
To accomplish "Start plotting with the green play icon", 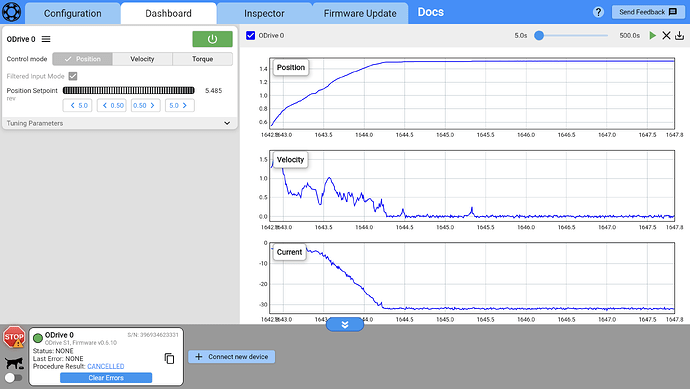I will click(x=653, y=36).
